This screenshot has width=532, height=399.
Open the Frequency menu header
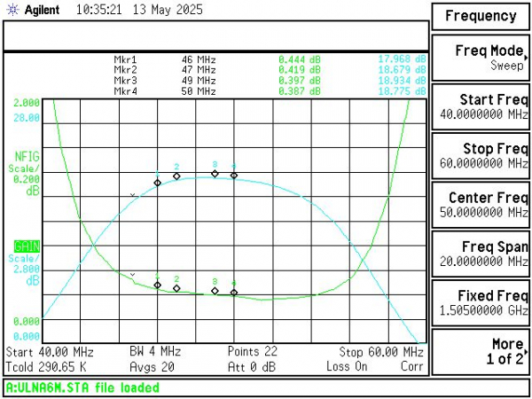(x=481, y=16)
